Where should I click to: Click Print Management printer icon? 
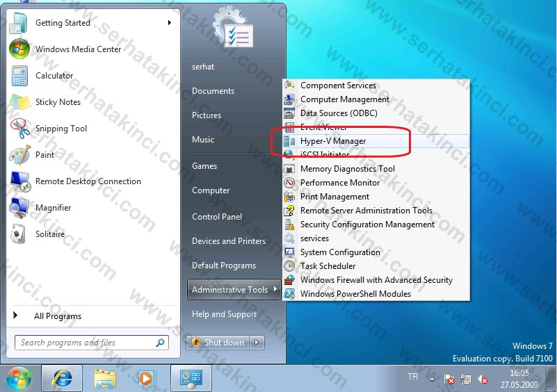(289, 197)
